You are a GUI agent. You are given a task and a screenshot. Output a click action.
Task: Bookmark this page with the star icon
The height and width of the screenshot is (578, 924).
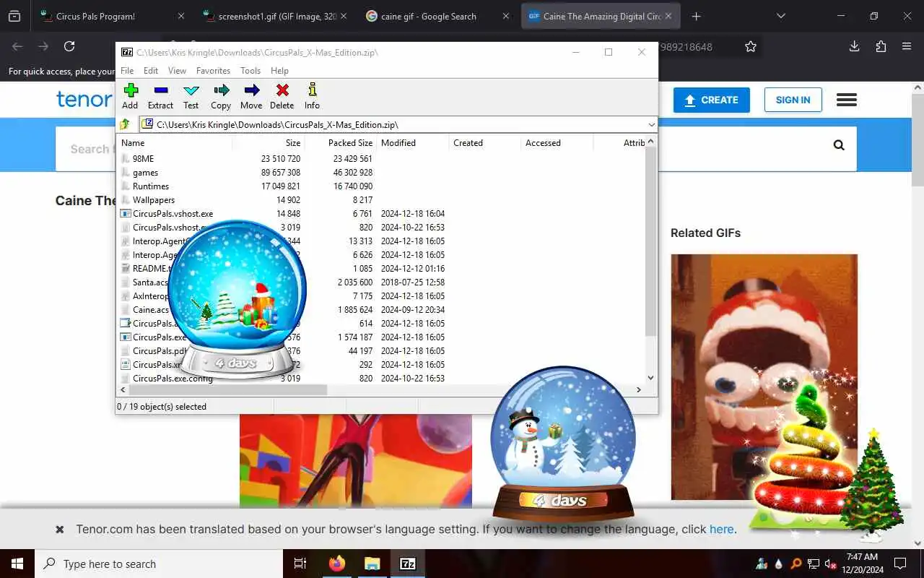[751, 46]
